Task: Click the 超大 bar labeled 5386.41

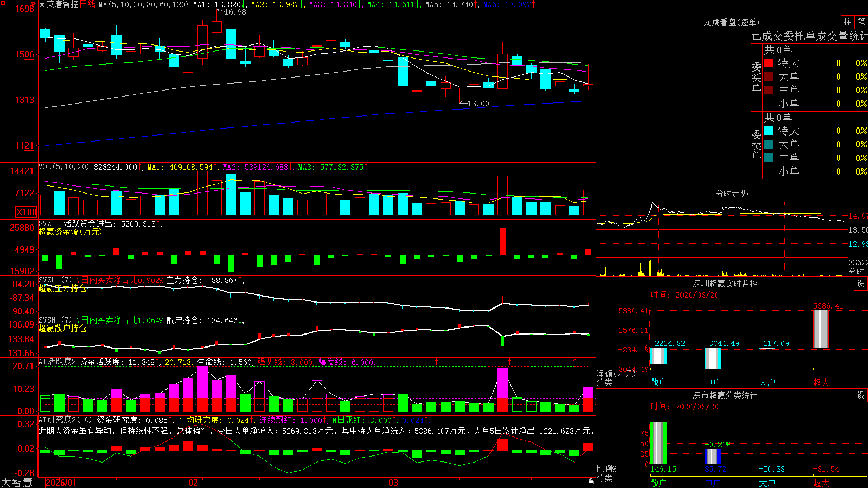Action: (821, 329)
